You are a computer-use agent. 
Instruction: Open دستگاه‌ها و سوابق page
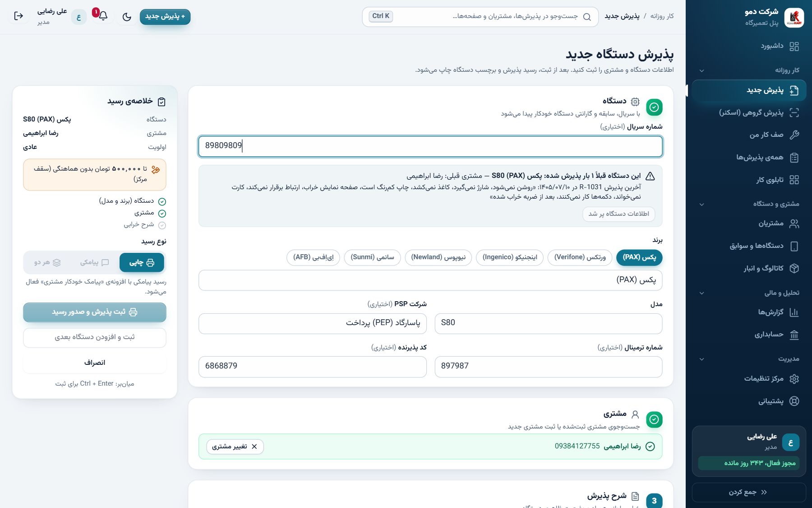tap(749, 246)
